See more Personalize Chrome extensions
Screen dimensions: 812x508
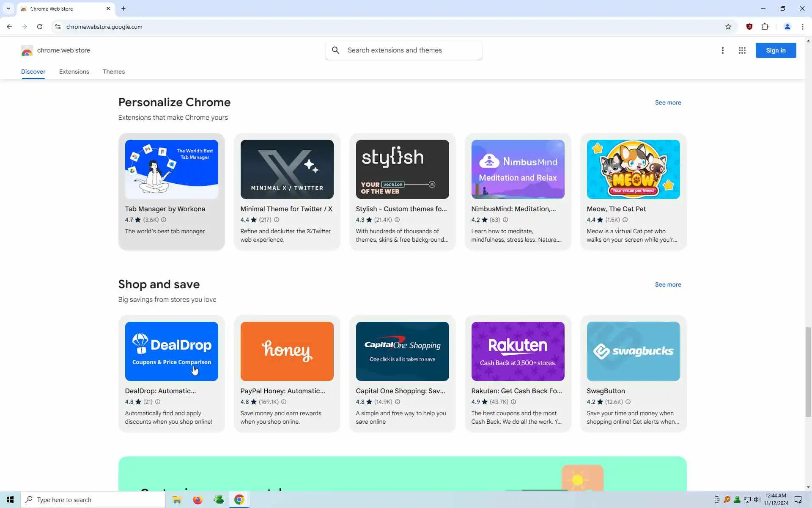668,102
